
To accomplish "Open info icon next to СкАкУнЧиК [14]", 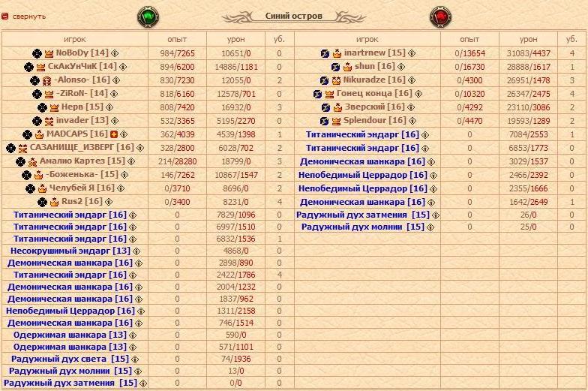I will [x=123, y=67].
